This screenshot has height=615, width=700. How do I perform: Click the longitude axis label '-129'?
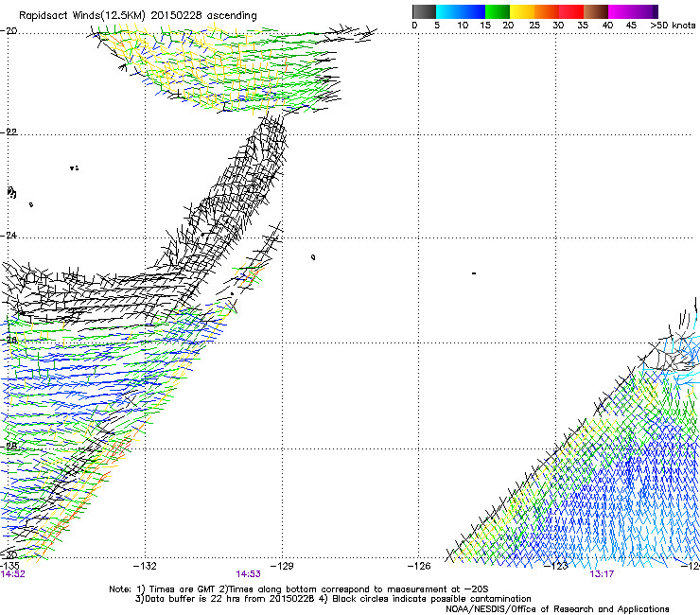(x=282, y=566)
